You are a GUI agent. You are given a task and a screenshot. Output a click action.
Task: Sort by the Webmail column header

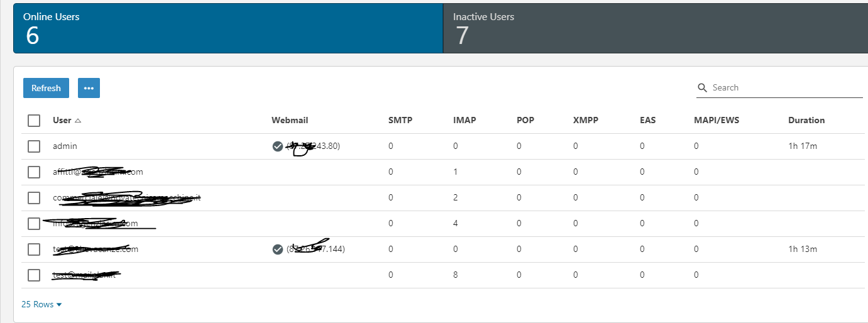tap(289, 121)
